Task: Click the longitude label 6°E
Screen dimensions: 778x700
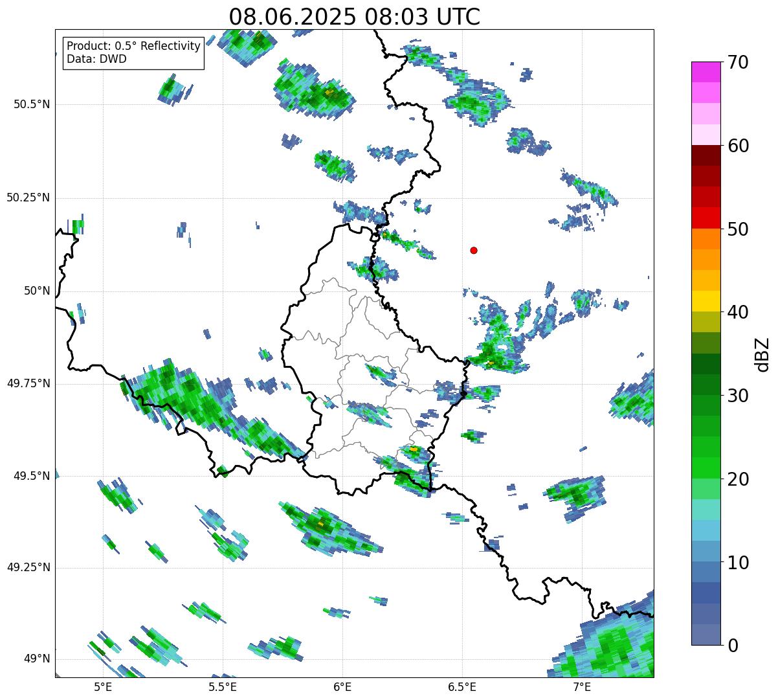Action: pyautogui.click(x=342, y=686)
